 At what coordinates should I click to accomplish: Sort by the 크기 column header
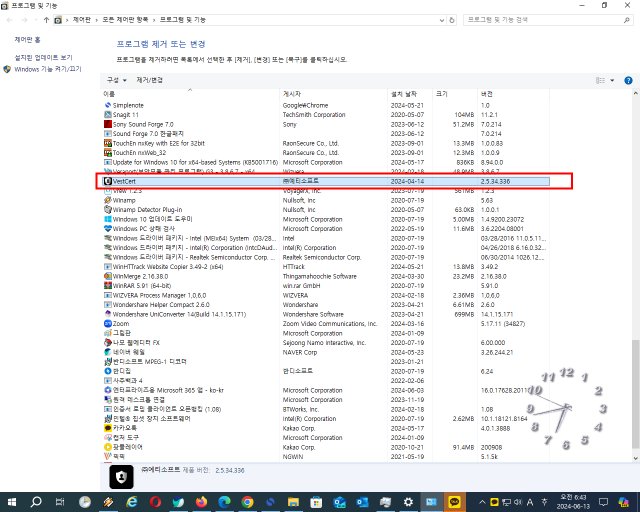pos(442,94)
